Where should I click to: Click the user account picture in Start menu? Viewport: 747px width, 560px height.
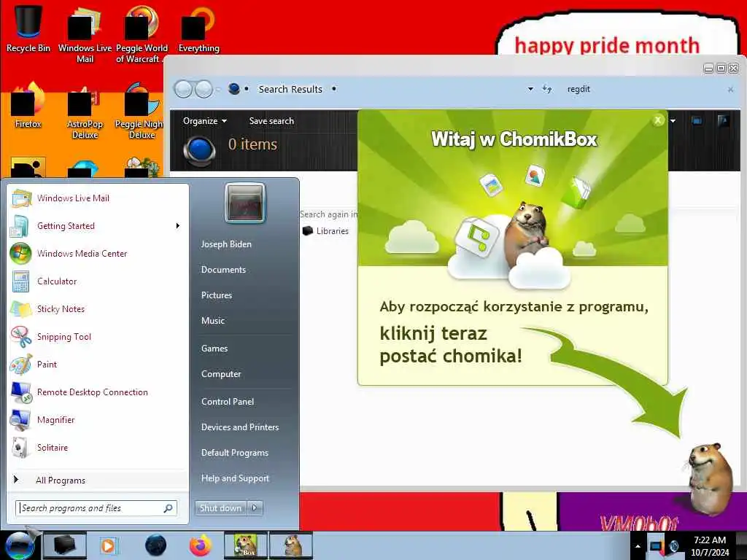point(245,203)
